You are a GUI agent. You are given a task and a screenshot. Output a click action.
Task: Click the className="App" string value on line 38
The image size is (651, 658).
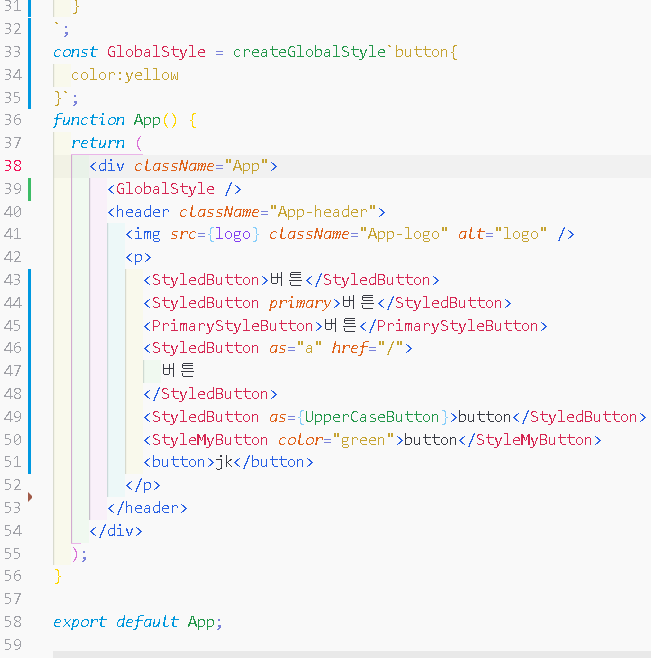pos(246,166)
